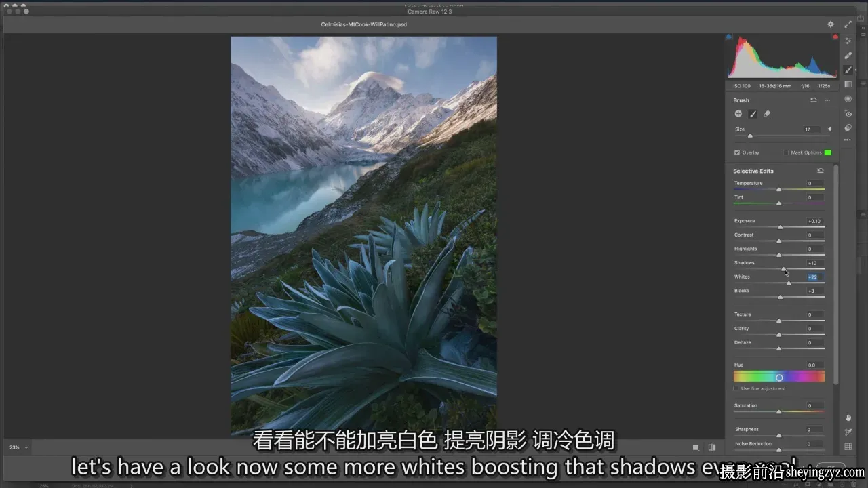
Task: Adjust the Contrast slider handle
Action: click(x=779, y=241)
